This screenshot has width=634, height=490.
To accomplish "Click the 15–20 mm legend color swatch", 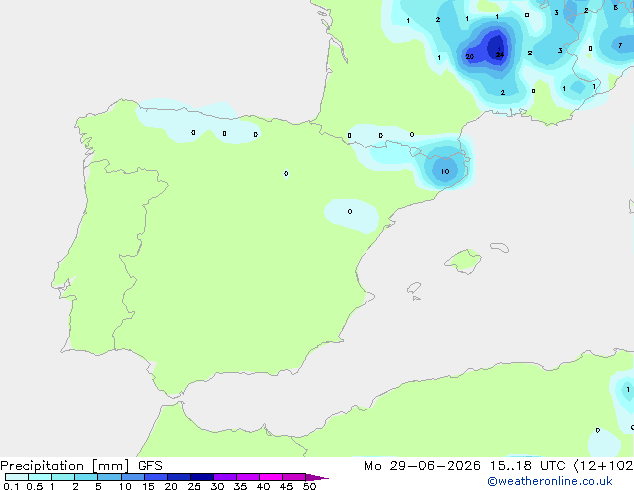I will point(156,477).
